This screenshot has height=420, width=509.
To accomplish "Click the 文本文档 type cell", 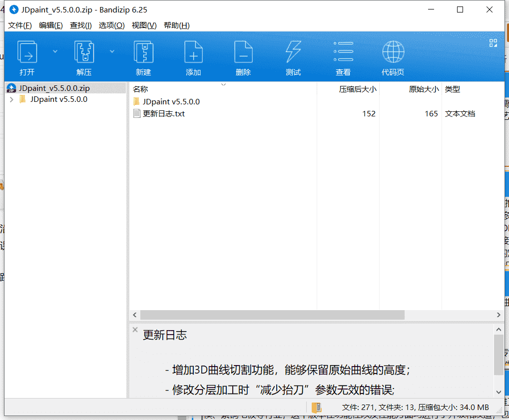I will [x=460, y=113].
